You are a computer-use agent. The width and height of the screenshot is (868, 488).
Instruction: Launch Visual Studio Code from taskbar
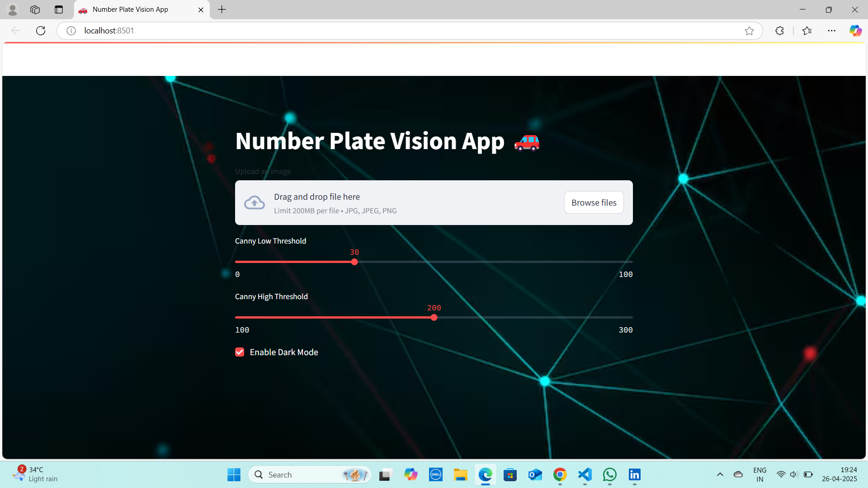(x=585, y=474)
